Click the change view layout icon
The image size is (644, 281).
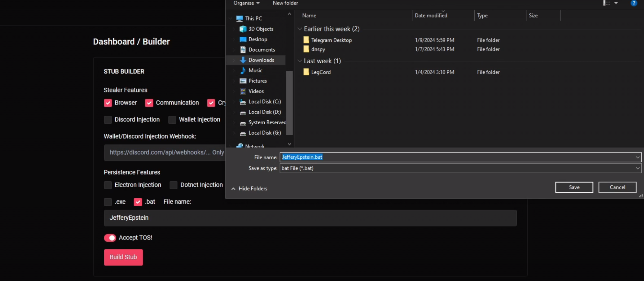pyautogui.click(x=606, y=3)
